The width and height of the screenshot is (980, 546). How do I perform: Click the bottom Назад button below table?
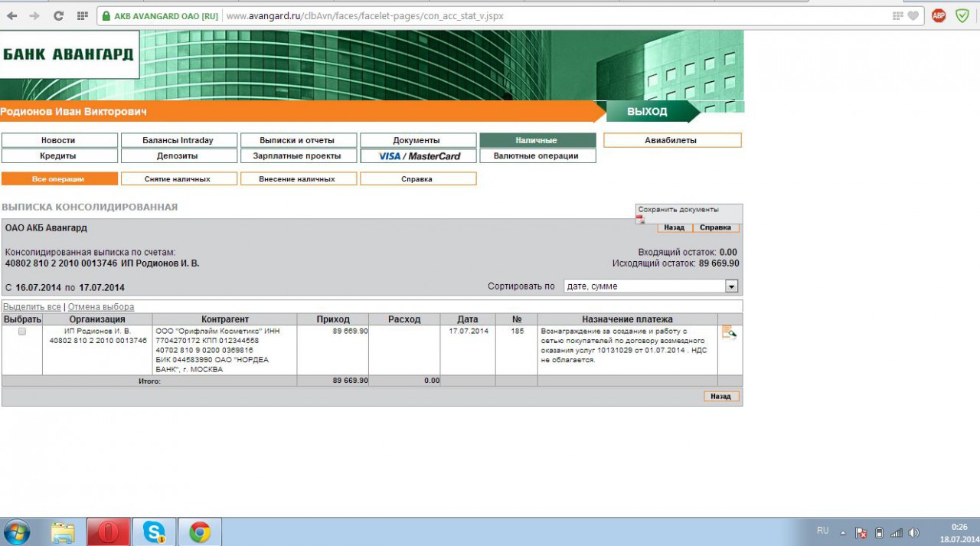720,397
